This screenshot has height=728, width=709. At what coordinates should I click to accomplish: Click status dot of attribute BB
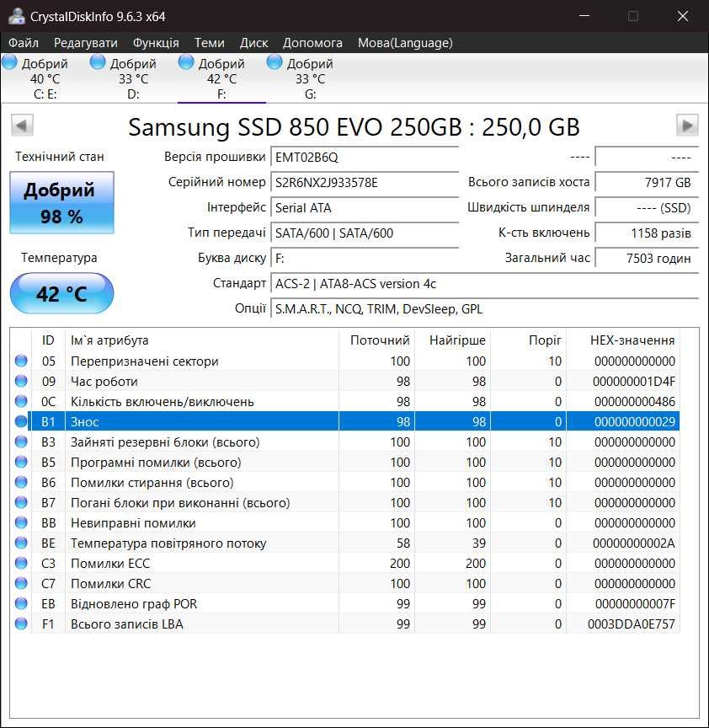(x=21, y=522)
